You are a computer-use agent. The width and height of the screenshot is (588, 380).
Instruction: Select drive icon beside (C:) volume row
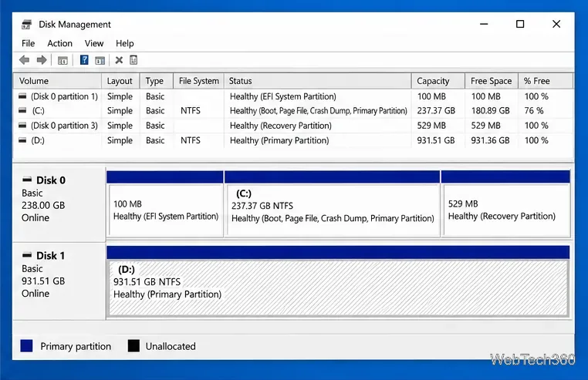(22, 110)
